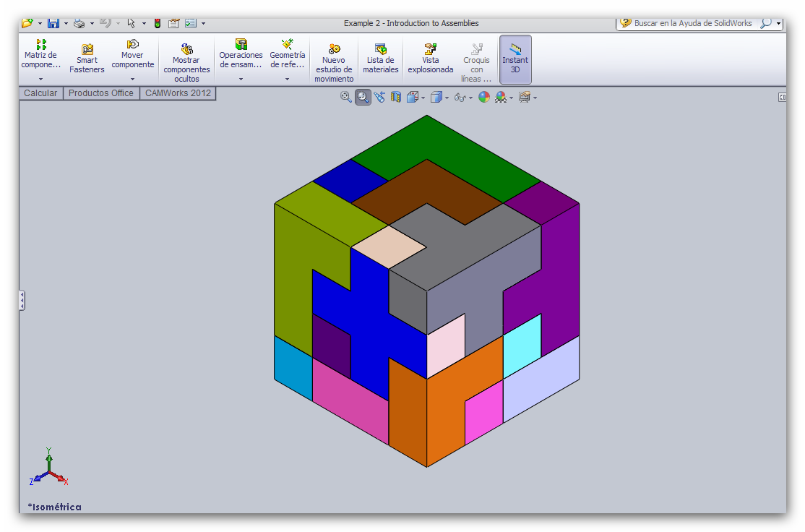Activate Mover componente tool
The height and width of the screenshot is (532, 805).
(x=132, y=54)
